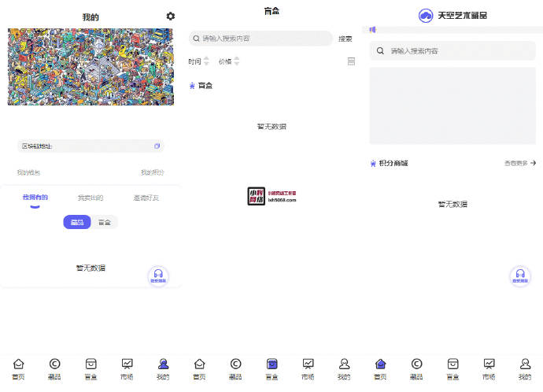Click the colorful illustration banner
This screenshot has height=392, width=543.
90,67
